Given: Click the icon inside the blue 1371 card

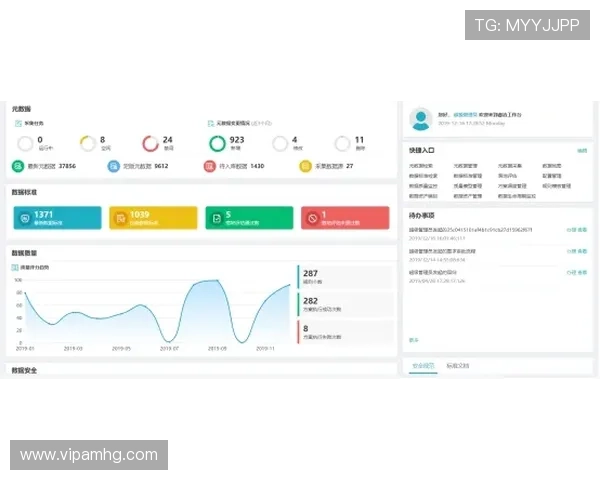Looking at the screenshot, I should (23, 217).
